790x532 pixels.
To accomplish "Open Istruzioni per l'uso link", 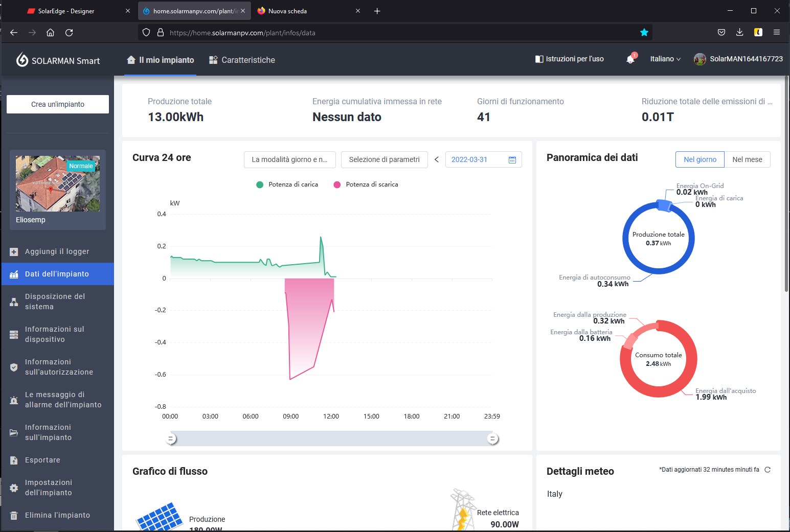I will click(569, 59).
